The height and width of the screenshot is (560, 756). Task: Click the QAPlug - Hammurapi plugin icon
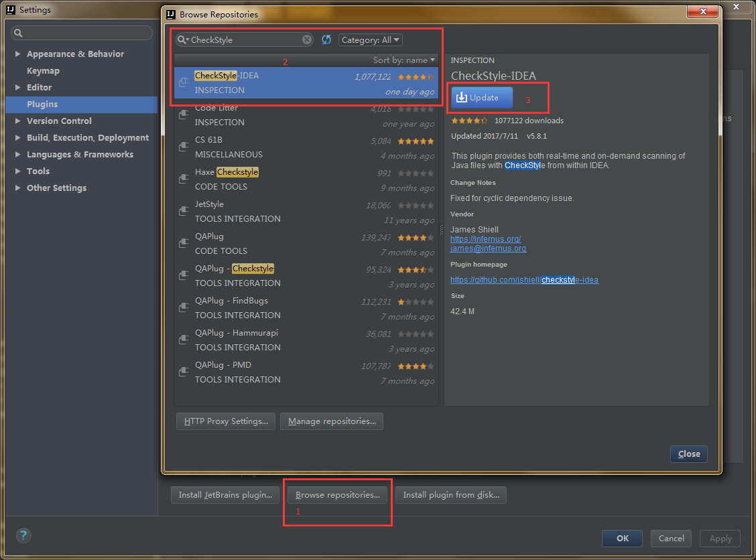(x=184, y=340)
